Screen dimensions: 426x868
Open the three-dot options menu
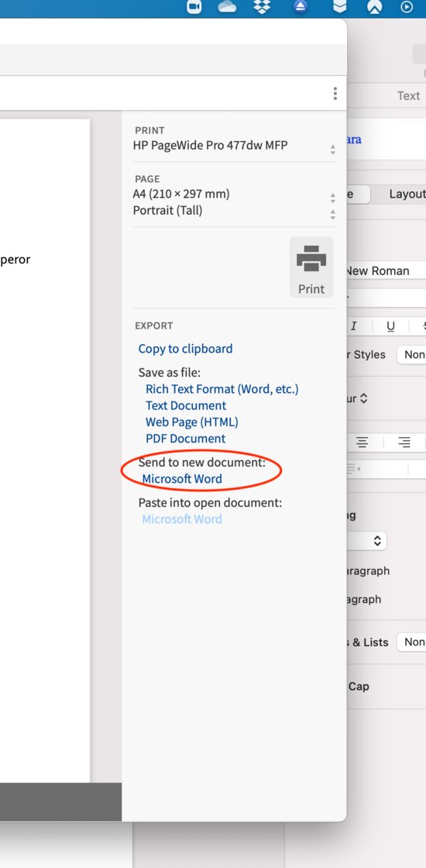(335, 94)
